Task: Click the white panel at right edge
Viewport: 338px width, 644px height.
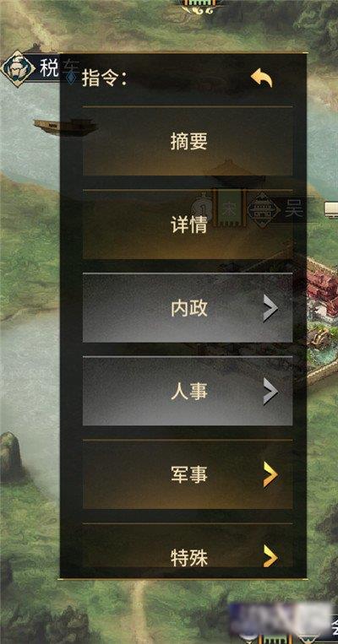Action: (331, 208)
